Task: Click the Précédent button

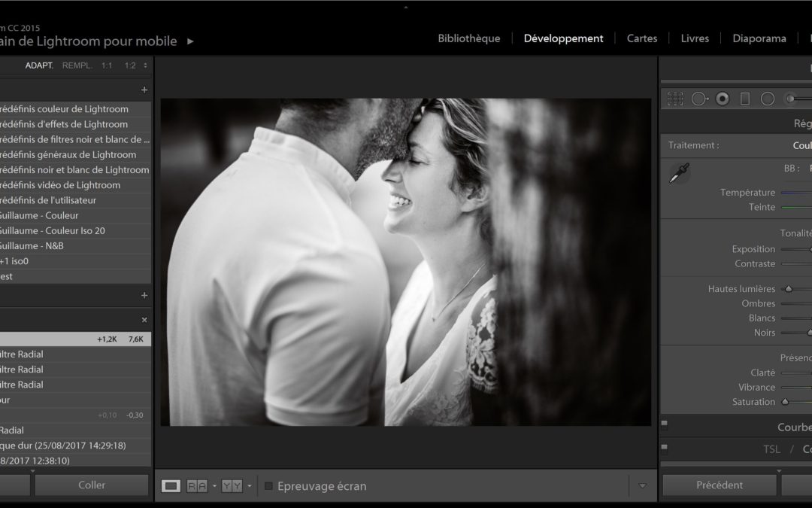Action: [720, 485]
